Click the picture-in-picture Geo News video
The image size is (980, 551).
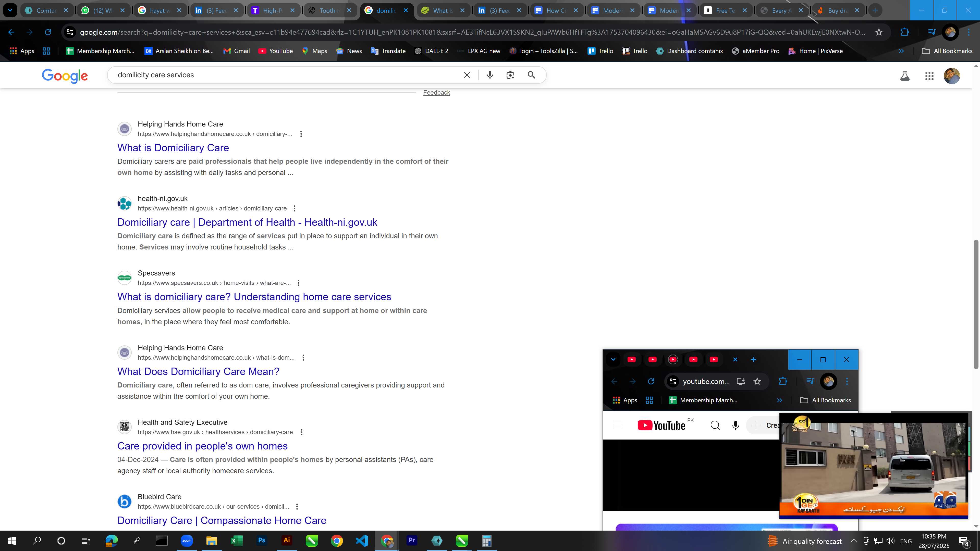(874, 466)
